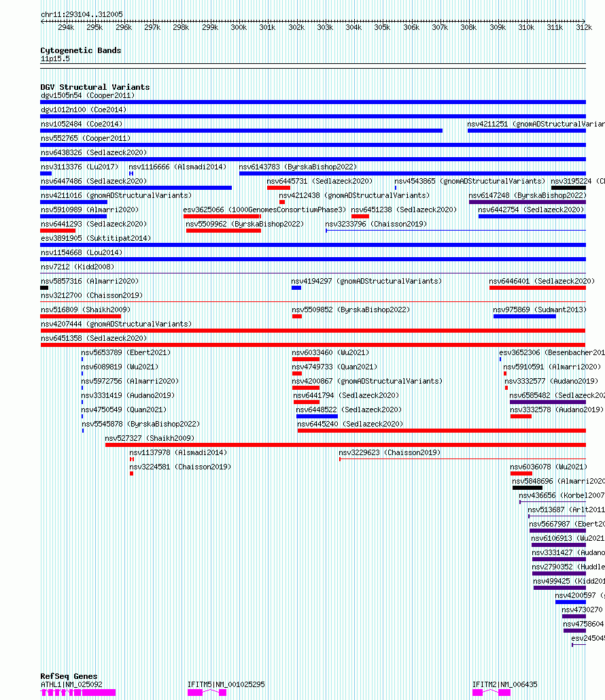Image resolution: width=605 pixels, height=700 pixels.
Task: Click nsv6089819 (Wu2021) label
Action: point(120,367)
